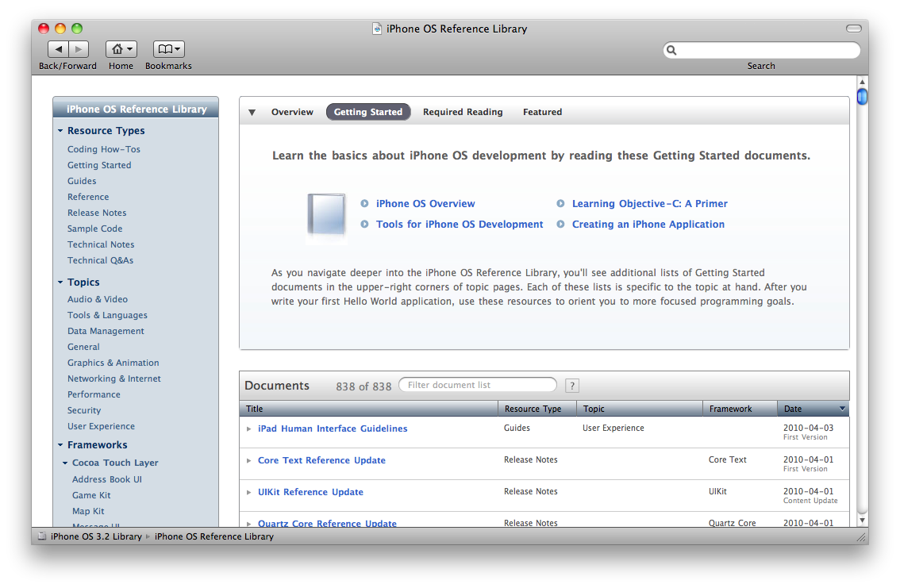Select Getting Started in the sidebar
Viewport: 900px width, 588px height.
(x=99, y=165)
